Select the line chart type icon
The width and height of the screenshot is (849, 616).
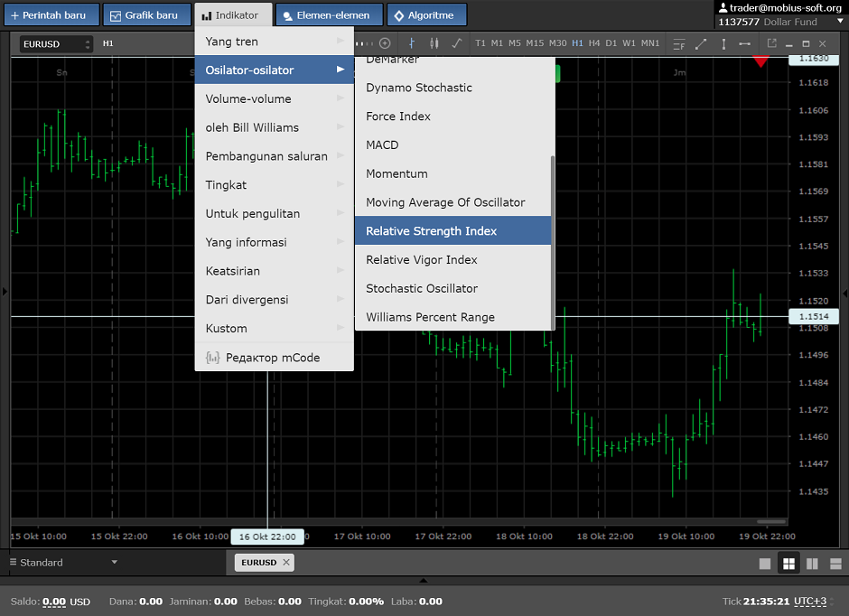click(456, 43)
